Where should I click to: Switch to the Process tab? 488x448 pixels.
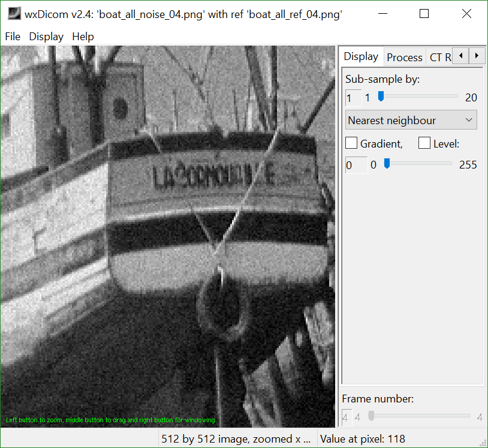[x=404, y=58]
